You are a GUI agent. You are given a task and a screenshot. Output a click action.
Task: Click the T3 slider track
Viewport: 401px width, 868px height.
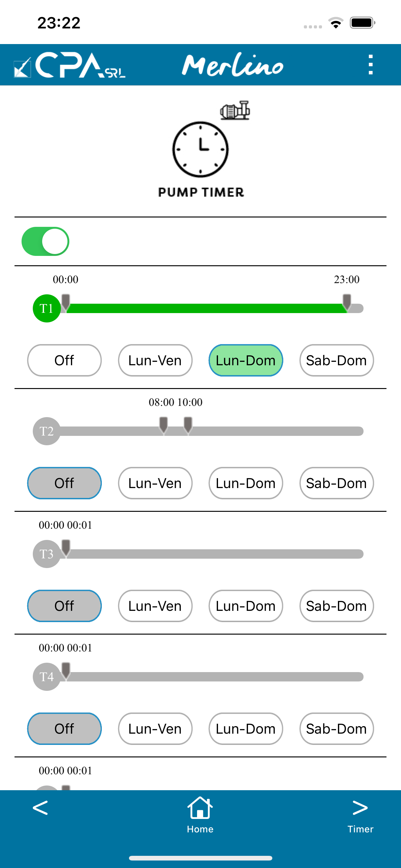(212, 554)
